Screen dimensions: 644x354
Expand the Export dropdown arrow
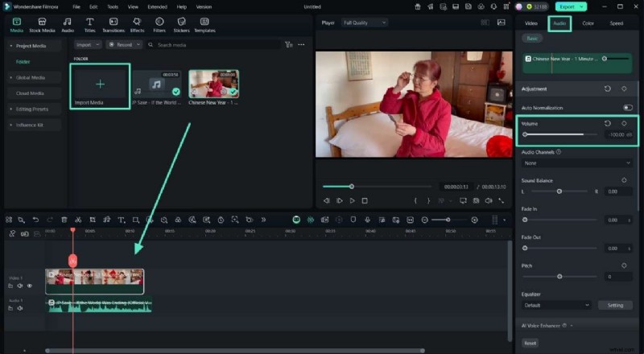(581, 6)
